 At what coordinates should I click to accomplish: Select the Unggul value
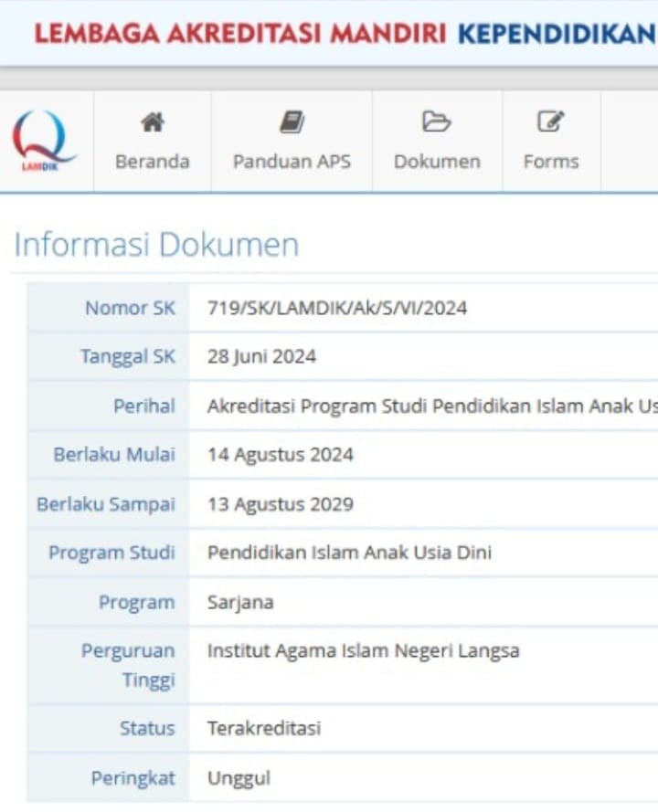(239, 778)
